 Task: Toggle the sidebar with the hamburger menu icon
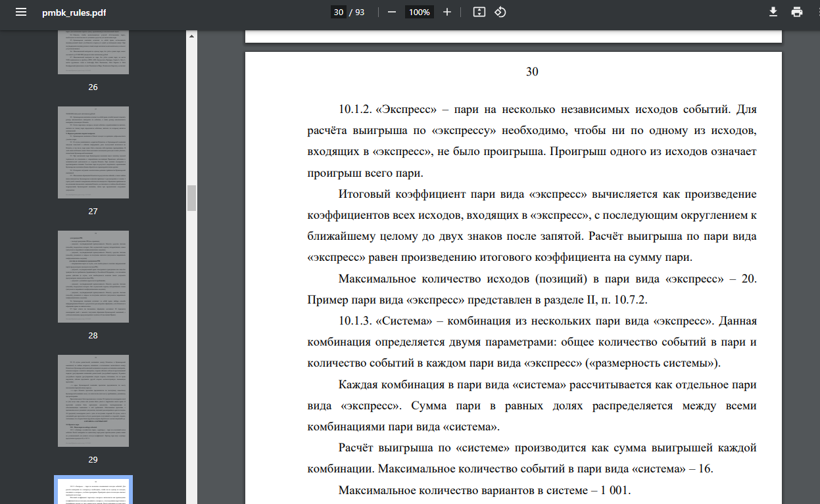[21, 12]
